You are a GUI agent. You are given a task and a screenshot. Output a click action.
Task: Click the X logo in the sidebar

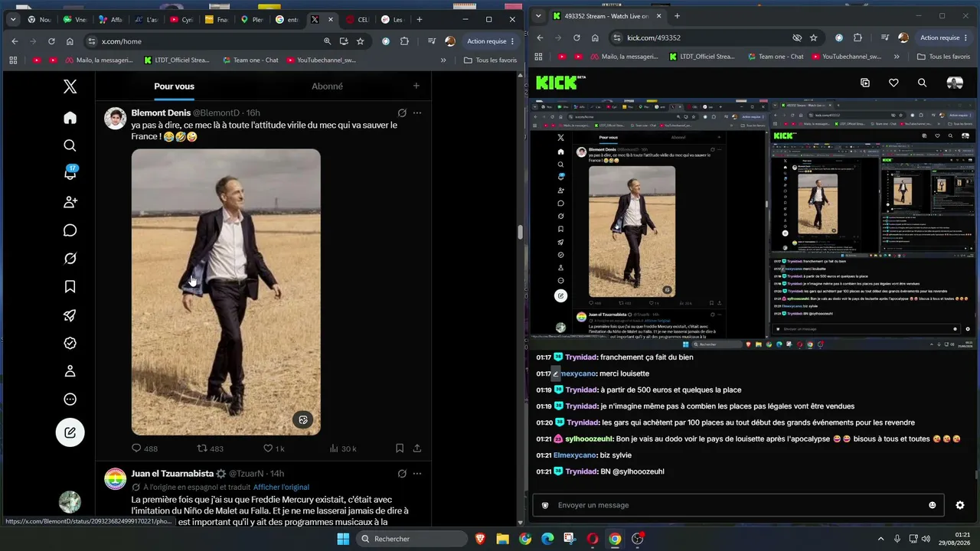point(70,86)
